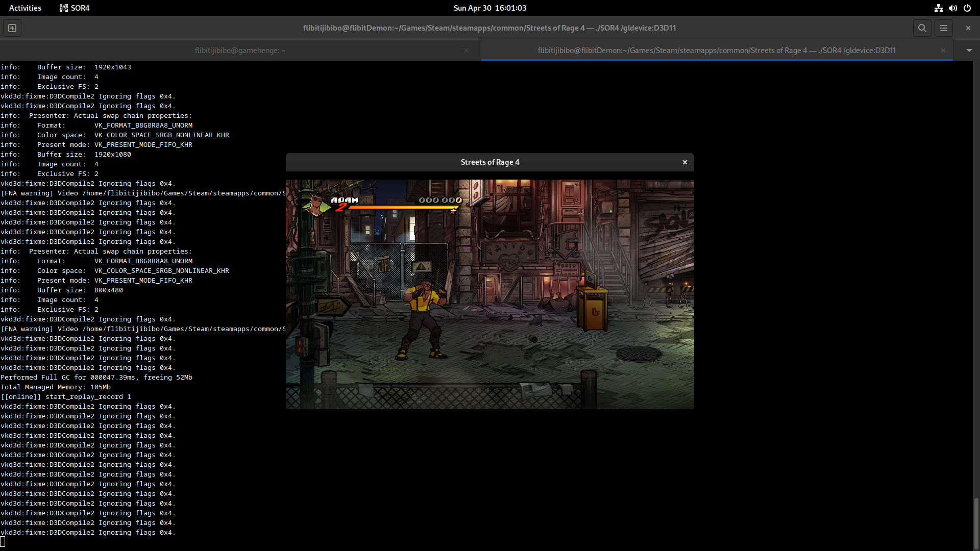Click the volume speaker icon
The image size is (980, 551).
952,8
